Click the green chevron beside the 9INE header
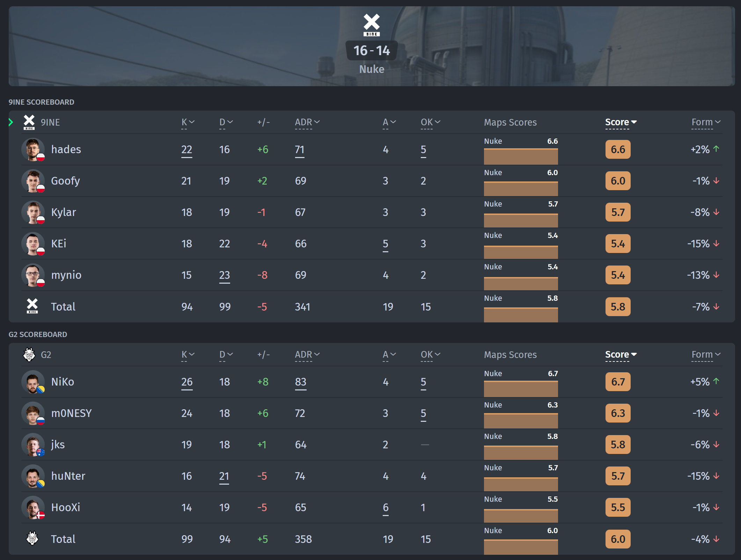741x560 pixels. click(11, 122)
